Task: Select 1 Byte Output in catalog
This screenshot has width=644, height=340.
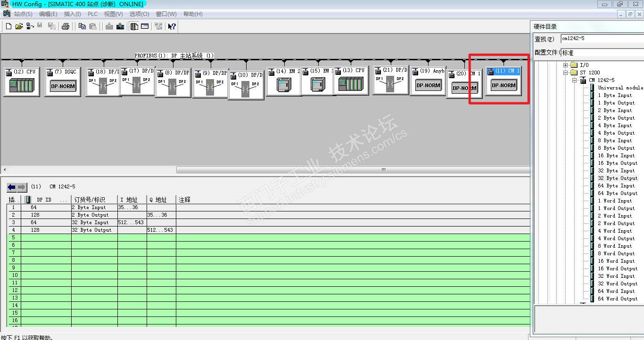Action: 616,103
